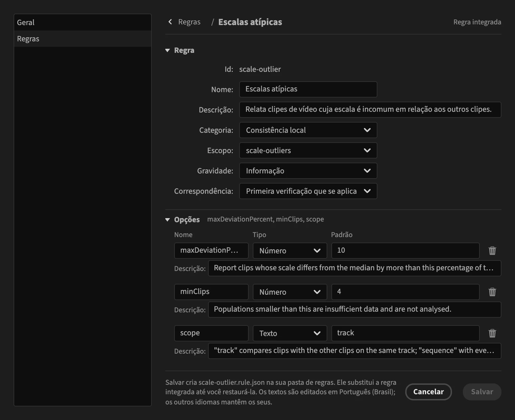Screen dimensions: 515x420
Task: Open the Categoria dropdown
Action: pos(308,130)
